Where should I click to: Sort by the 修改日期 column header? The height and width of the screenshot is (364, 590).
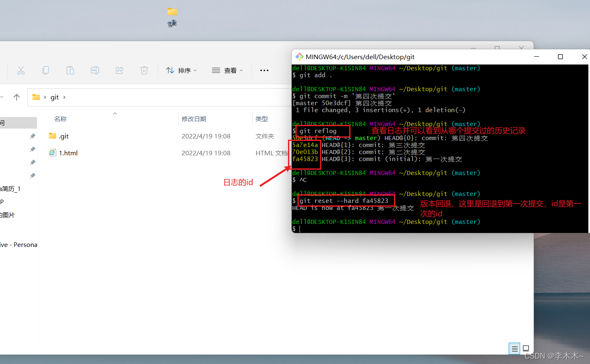(x=194, y=119)
